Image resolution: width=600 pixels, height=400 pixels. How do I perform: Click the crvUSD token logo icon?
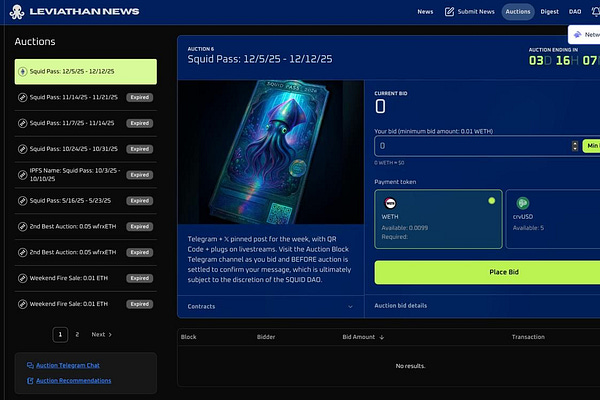pos(523,203)
